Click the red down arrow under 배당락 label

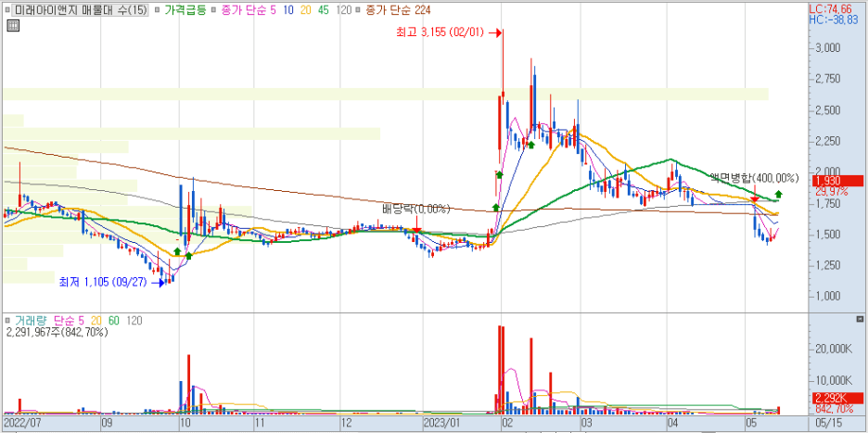[416, 229]
